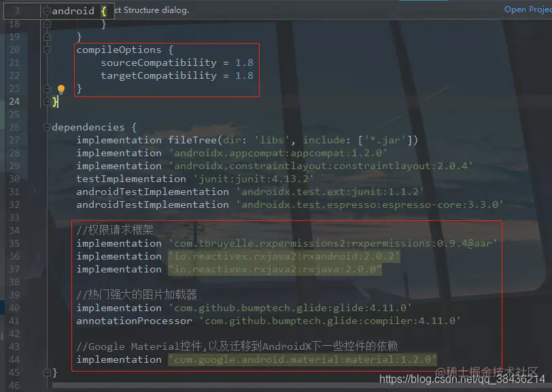The image size is (552, 392).
Task: Toggle fold marker at line 19
Action: (x=47, y=37)
